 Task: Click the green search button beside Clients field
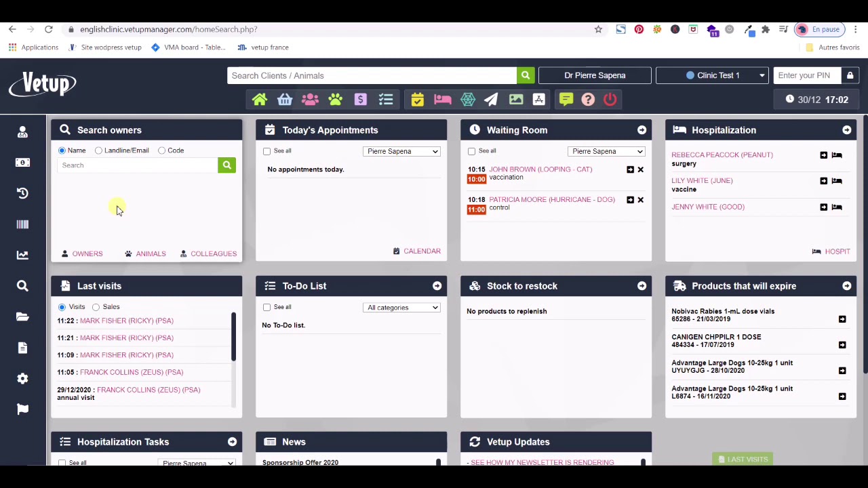526,75
